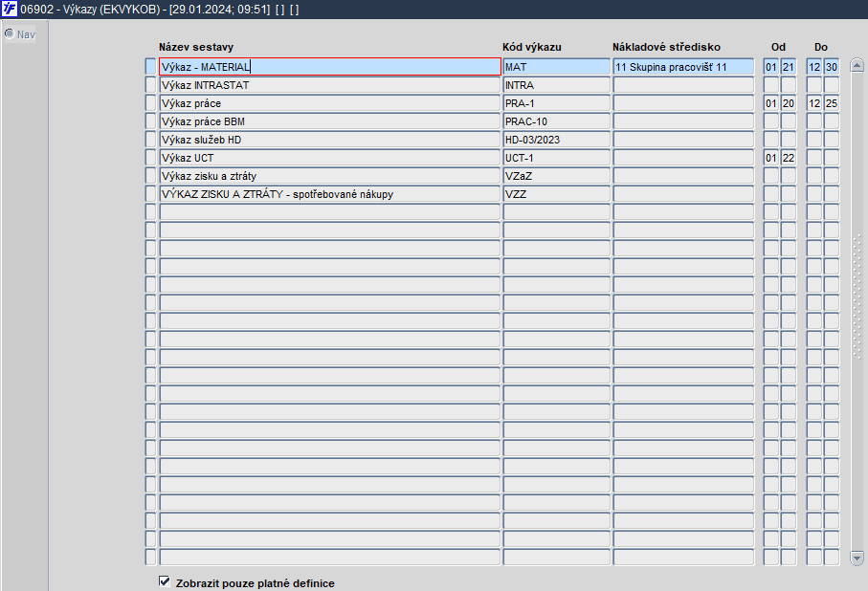This screenshot has width=868, height=591.
Task: Tick row selector for VÝKAZ ZISKU A ZTRÁTY spotřebované nákupy
Action: [x=150, y=194]
